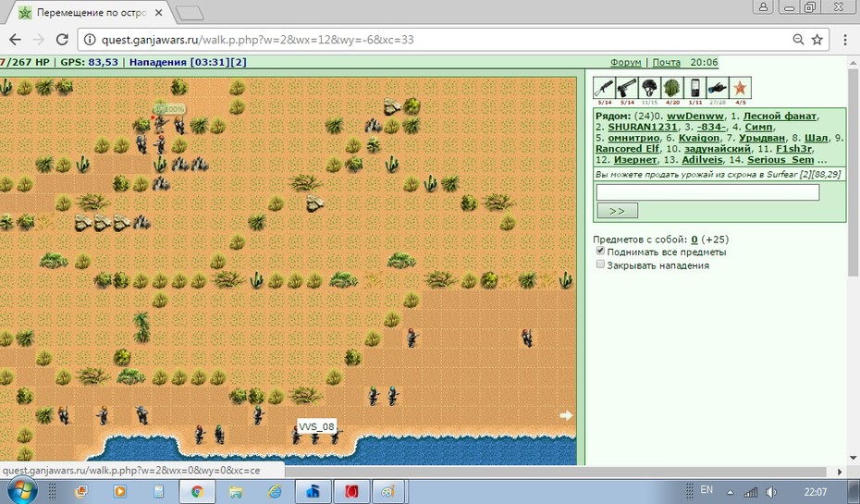Open the Chrome three-dot menu
860x504 pixels.
click(x=844, y=40)
